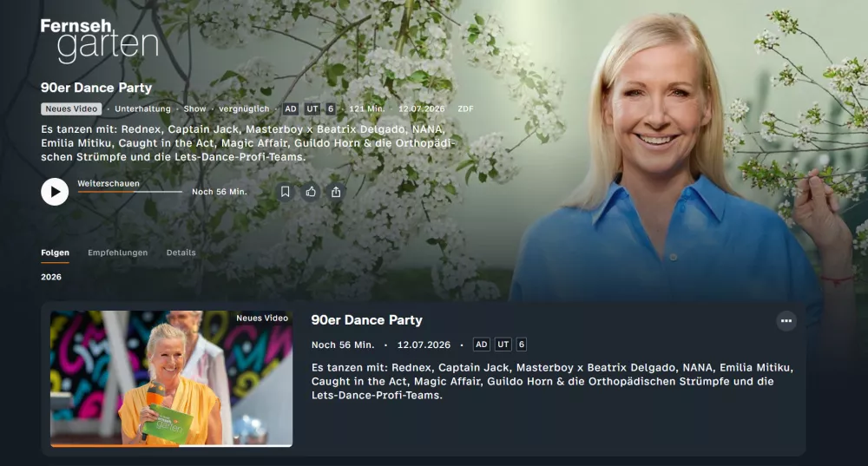Viewport: 868px width, 466px height.
Task: Click the Show genre tag
Action: click(194, 109)
